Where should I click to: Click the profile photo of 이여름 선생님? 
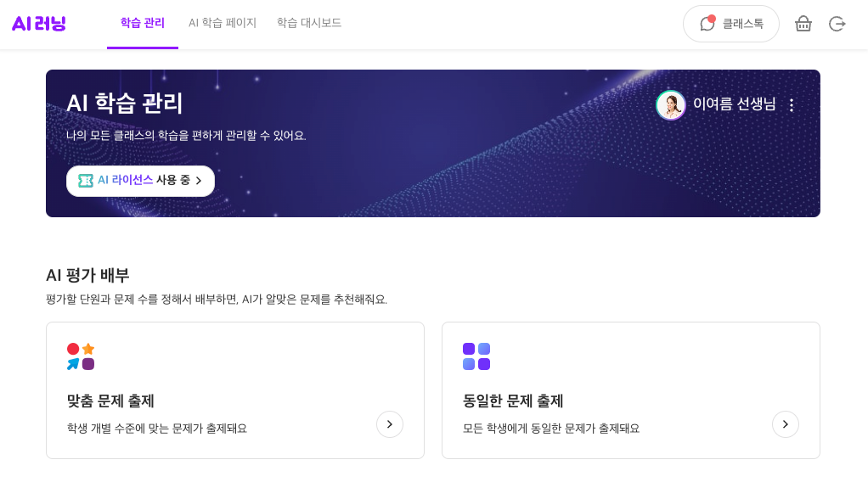click(x=671, y=105)
